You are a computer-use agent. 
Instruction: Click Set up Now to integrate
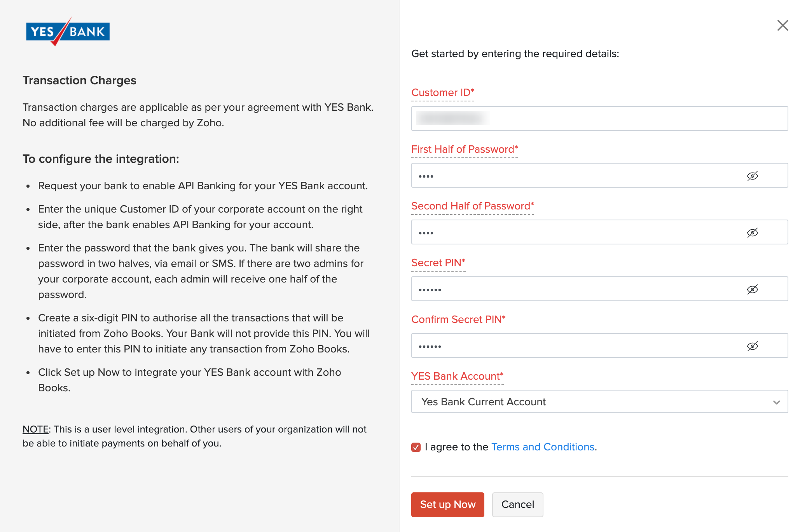pos(447,504)
